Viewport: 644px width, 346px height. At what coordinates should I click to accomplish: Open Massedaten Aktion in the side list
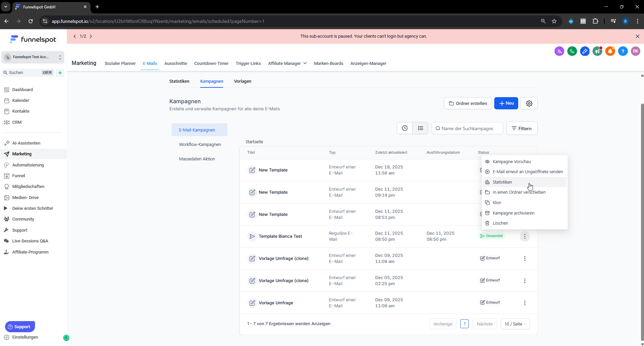tap(197, 159)
